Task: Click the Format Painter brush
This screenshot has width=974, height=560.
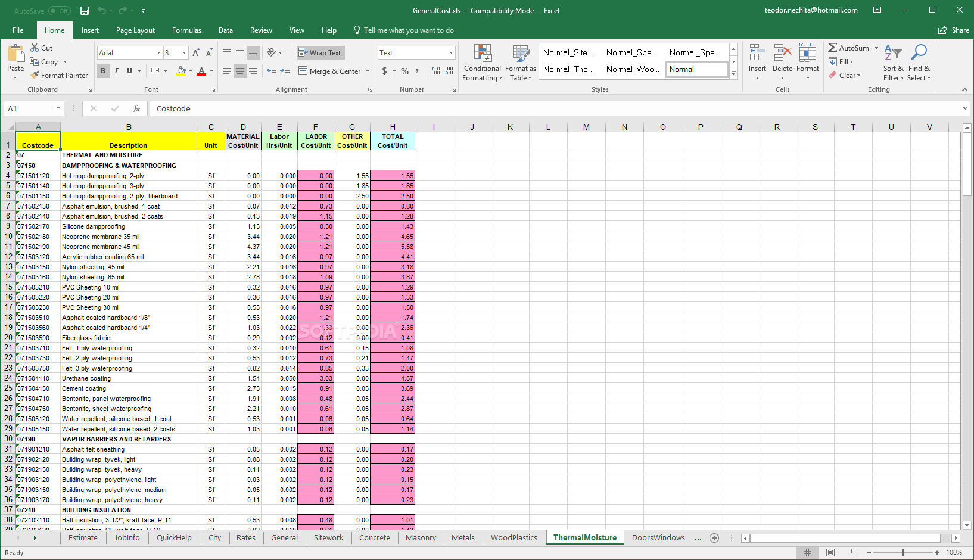Action: pyautogui.click(x=35, y=76)
